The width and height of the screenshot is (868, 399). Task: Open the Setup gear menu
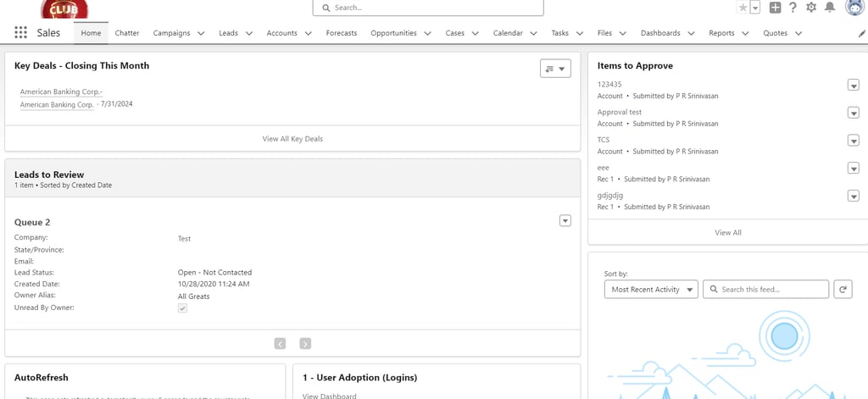[811, 8]
